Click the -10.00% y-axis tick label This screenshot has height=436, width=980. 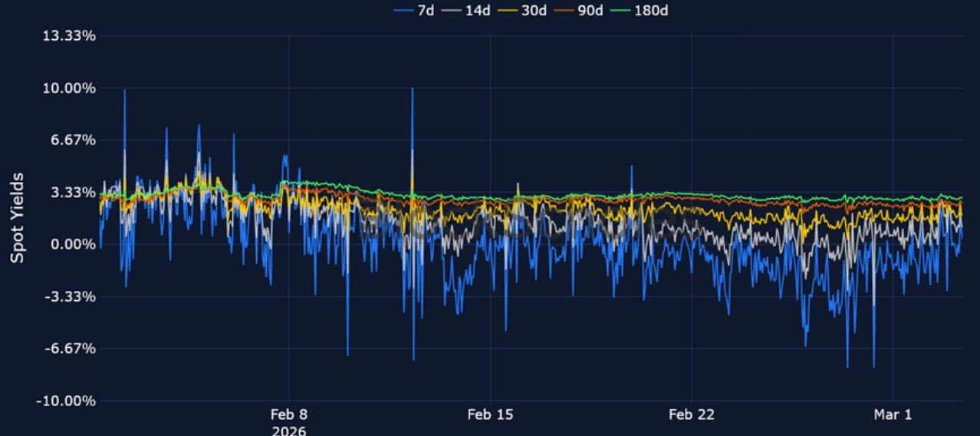click(66, 401)
